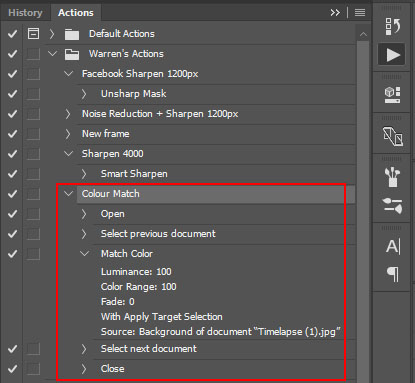Screen dimensions: 415x383
Task: Collapse the Sharpen 4000 action
Action: point(68,153)
